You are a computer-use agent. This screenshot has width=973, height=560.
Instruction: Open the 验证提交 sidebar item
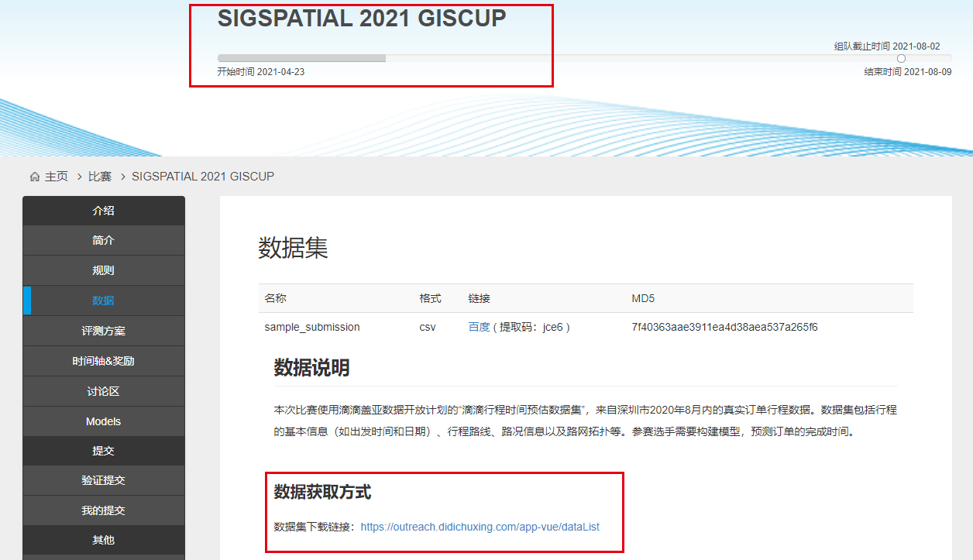(104, 480)
